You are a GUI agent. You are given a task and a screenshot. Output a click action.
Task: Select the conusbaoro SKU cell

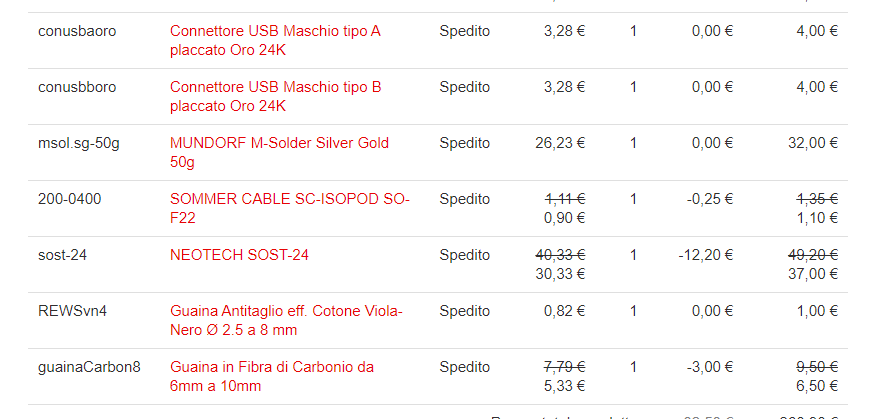[x=77, y=31]
